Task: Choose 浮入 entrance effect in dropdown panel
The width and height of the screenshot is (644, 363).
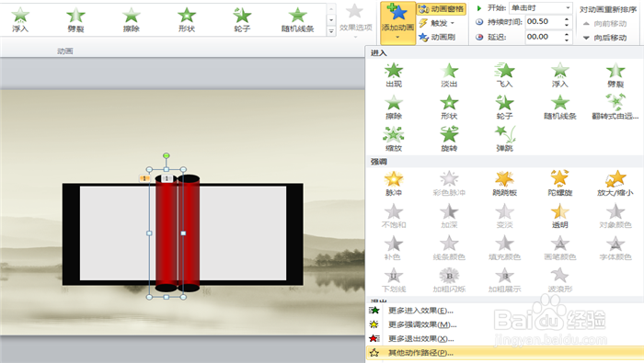Action: tap(559, 74)
